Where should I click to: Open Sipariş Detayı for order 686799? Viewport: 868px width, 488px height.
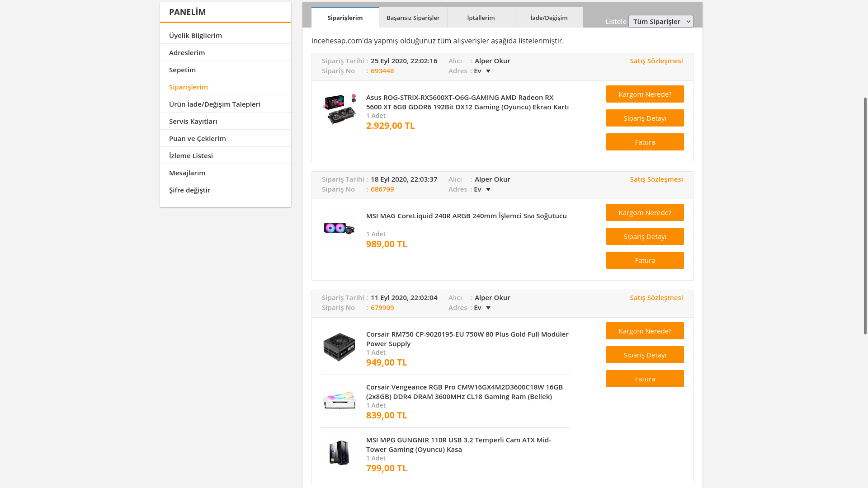pos(645,236)
